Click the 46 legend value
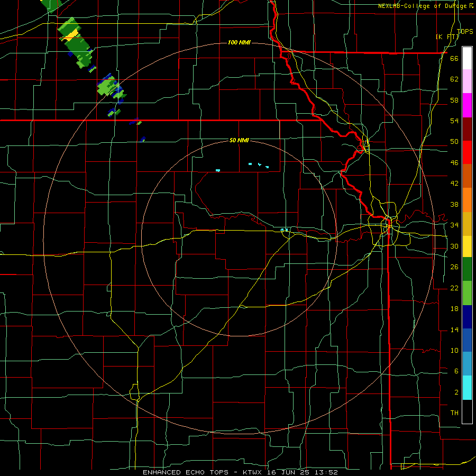The image size is (476, 476). click(x=454, y=163)
